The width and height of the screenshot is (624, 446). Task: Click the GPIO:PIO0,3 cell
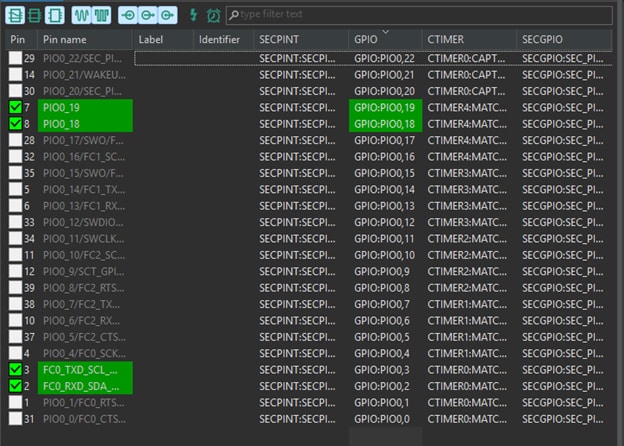(385, 370)
